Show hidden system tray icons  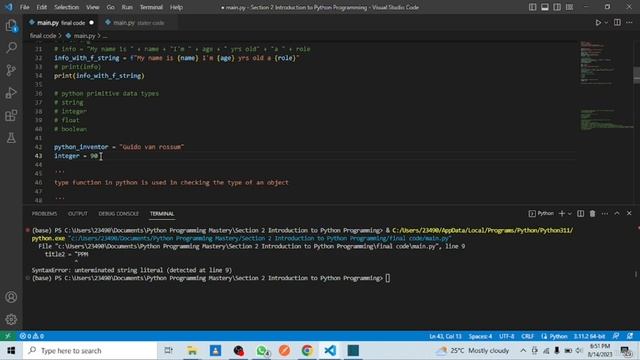coord(523,351)
